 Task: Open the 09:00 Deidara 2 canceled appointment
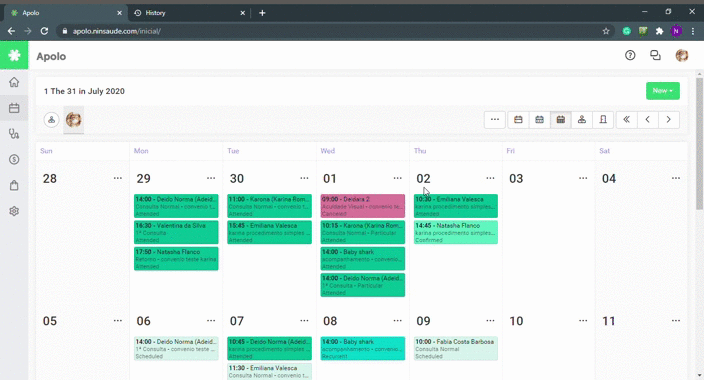[x=363, y=206]
